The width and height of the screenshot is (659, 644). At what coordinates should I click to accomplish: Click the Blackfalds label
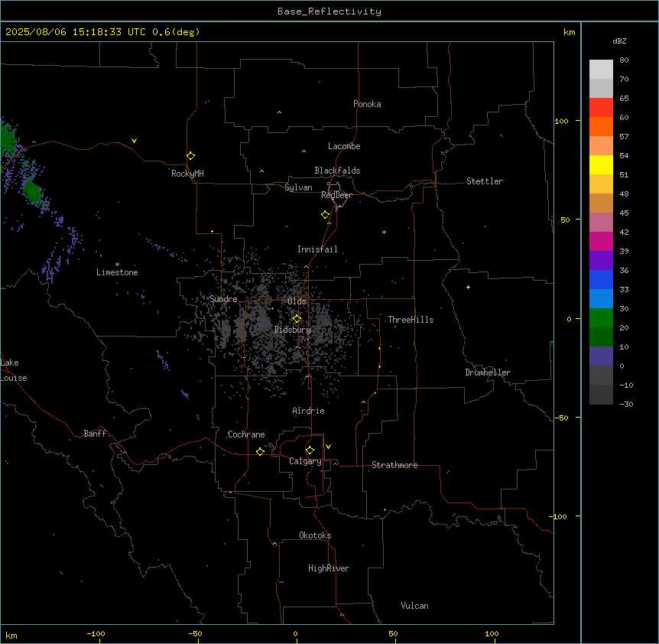click(x=337, y=171)
